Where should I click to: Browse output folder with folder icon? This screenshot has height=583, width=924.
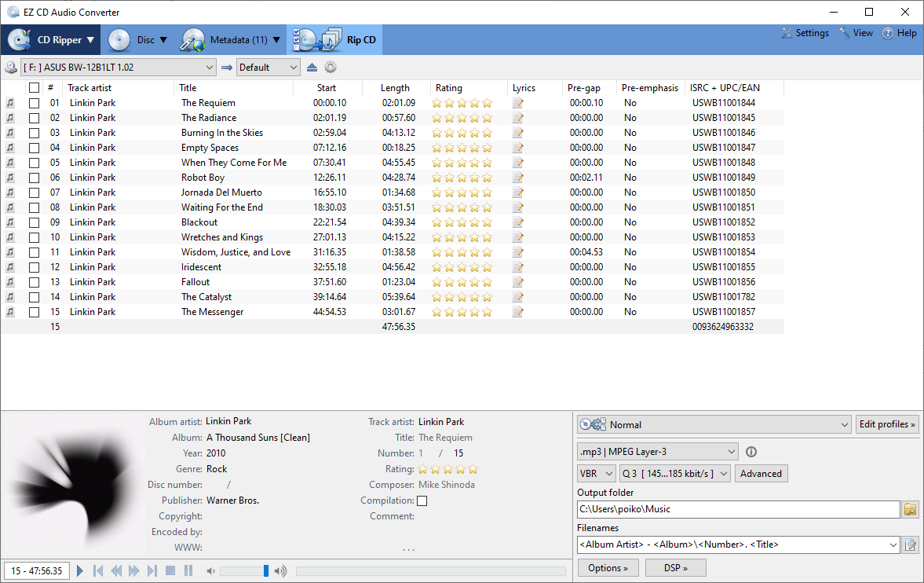[910, 510]
